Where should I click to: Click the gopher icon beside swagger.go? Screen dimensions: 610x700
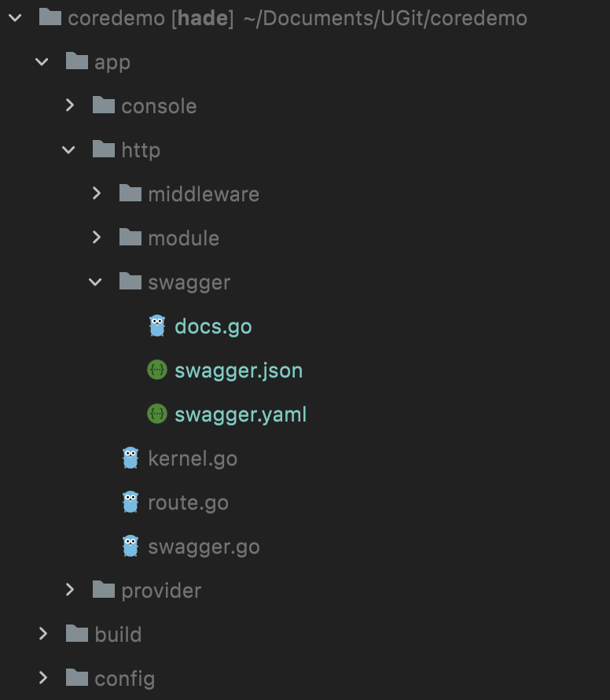coord(130,546)
